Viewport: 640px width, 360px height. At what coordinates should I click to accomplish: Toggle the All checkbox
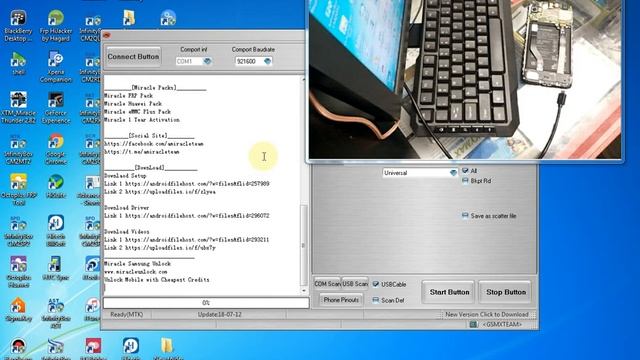[x=465, y=171]
